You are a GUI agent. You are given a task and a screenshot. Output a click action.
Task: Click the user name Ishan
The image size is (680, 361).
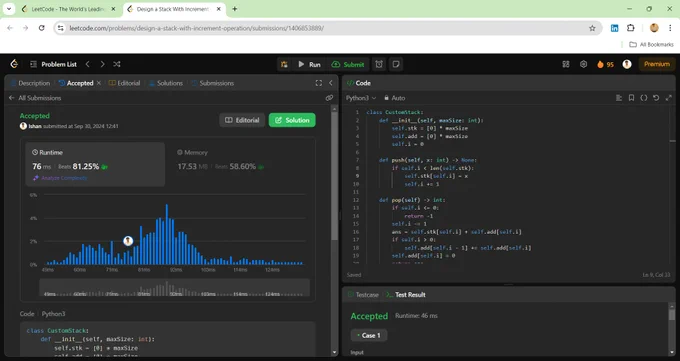[x=35, y=126]
